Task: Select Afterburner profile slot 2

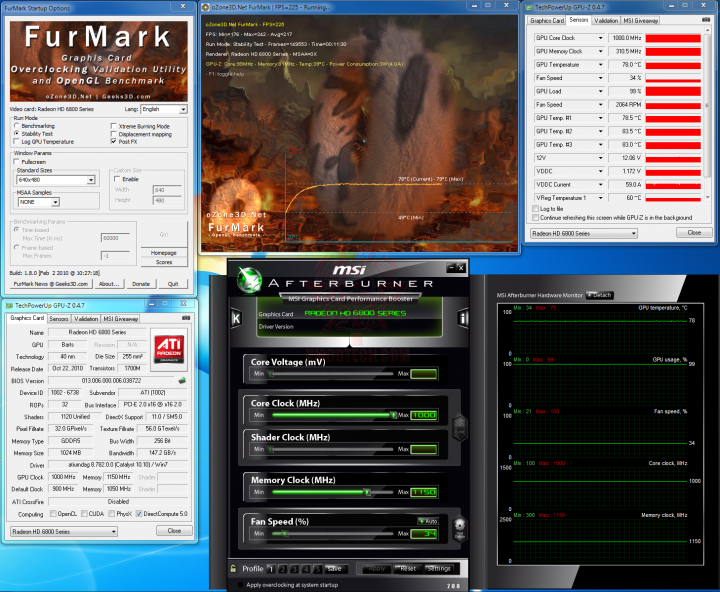Action: coord(283,569)
